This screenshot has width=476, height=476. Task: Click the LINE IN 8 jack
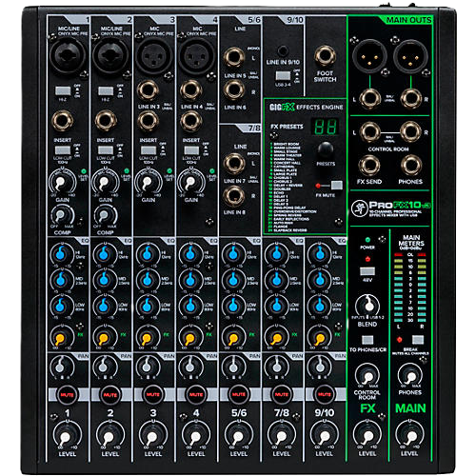[234, 196]
